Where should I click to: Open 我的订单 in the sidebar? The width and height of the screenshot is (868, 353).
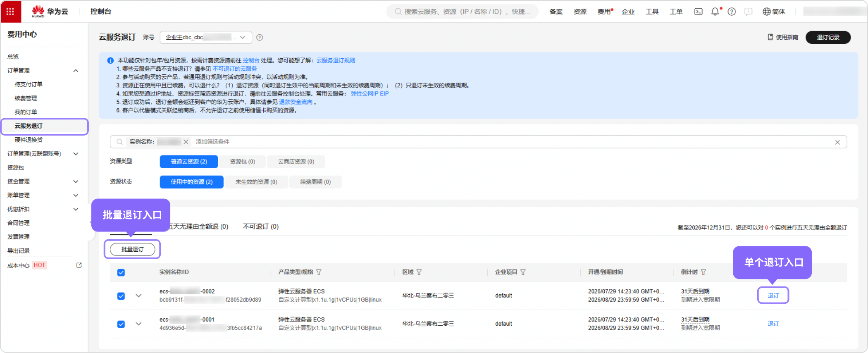[x=26, y=112]
